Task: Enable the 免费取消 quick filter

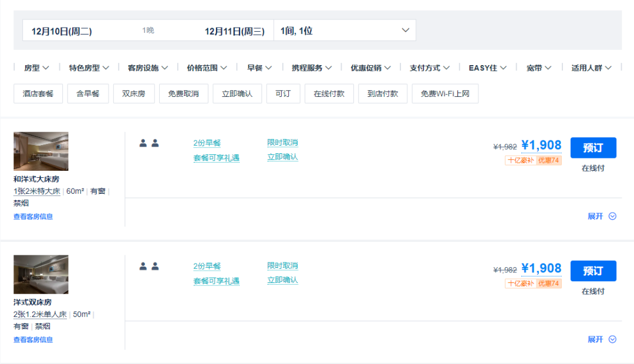Action: pyautogui.click(x=183, y=93)
